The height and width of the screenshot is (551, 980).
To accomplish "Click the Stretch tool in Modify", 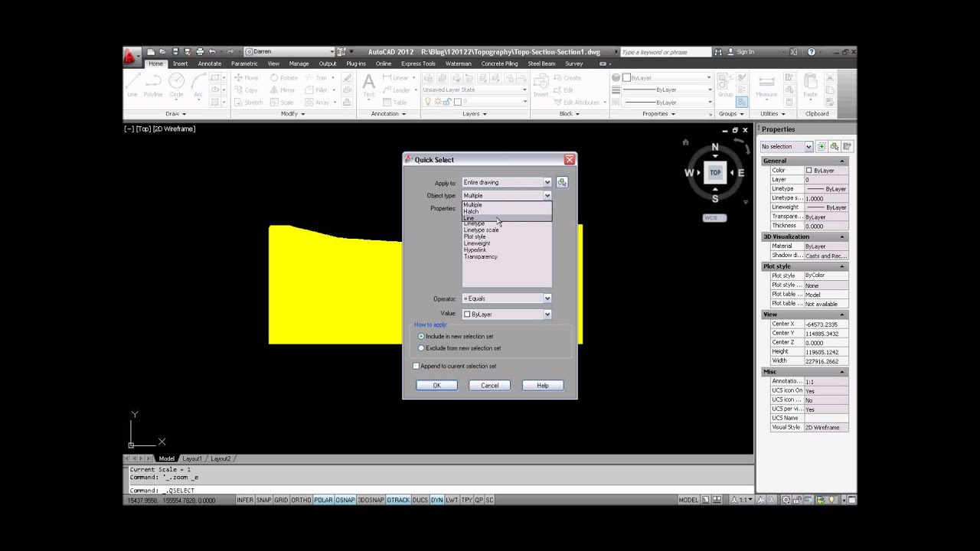I will pyautogui.click(x=248, y=103).
